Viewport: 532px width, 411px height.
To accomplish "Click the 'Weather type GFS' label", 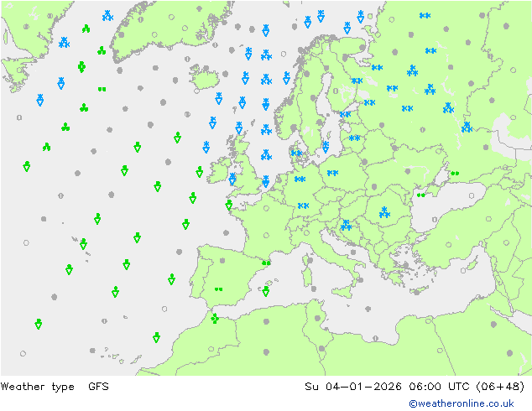I will (55, 386).
